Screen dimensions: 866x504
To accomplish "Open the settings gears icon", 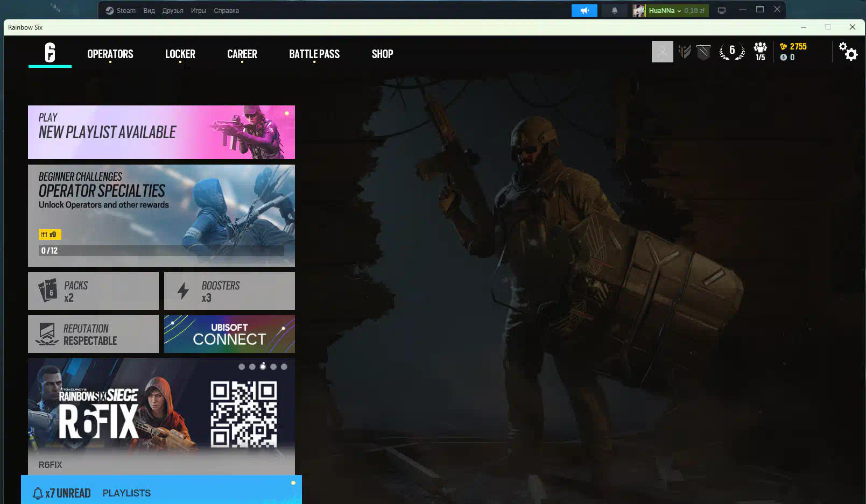I will pos(848,51).
